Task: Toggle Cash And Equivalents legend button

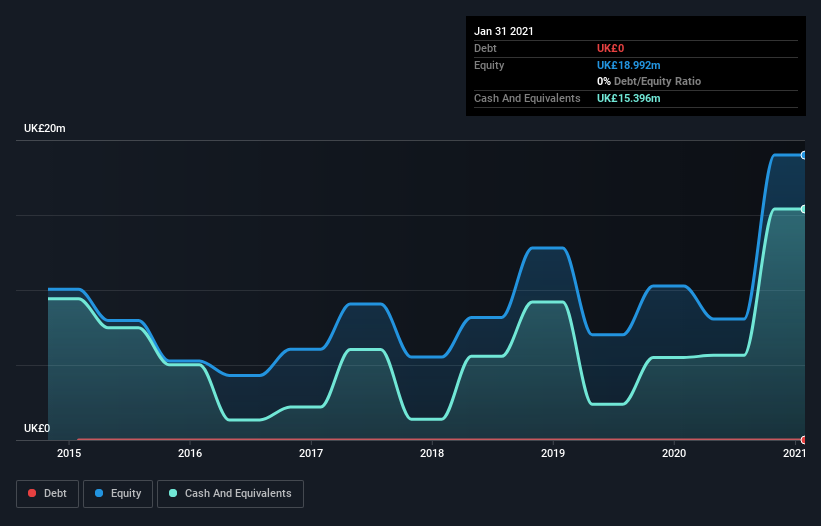Action: (x=230, y=494)
